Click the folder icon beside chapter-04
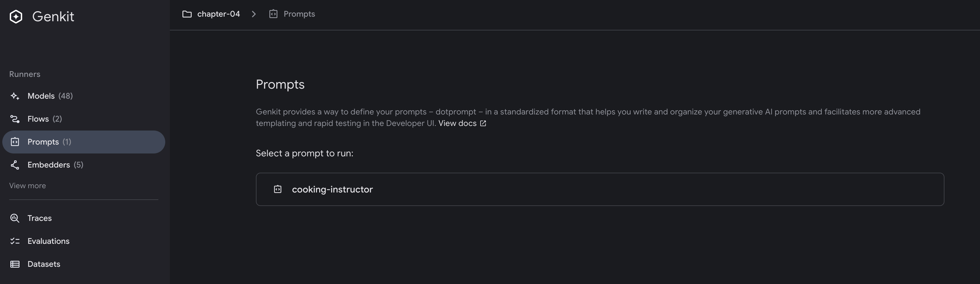This screenshot has height=284, width=980. point(187,14)
